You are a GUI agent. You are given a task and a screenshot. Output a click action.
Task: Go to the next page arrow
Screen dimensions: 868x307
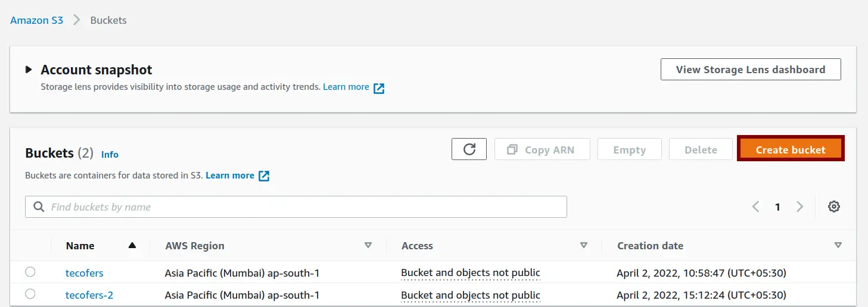coord(799,207)
